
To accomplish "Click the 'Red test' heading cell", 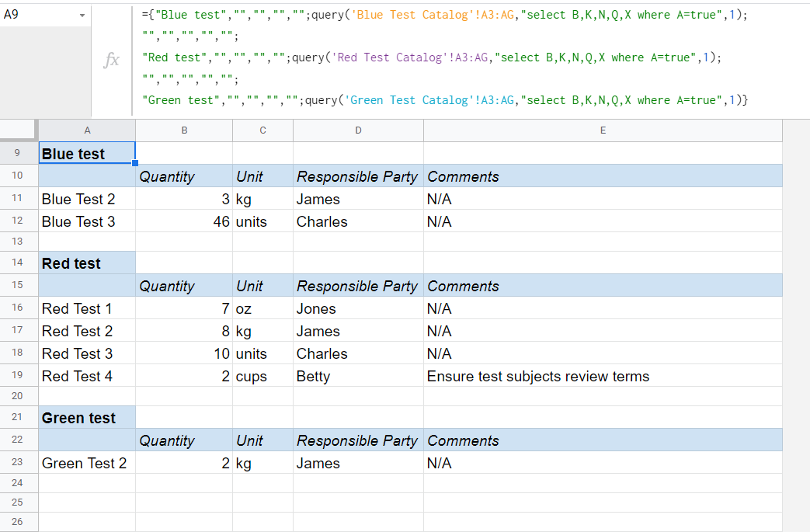I will click(87, 263).
